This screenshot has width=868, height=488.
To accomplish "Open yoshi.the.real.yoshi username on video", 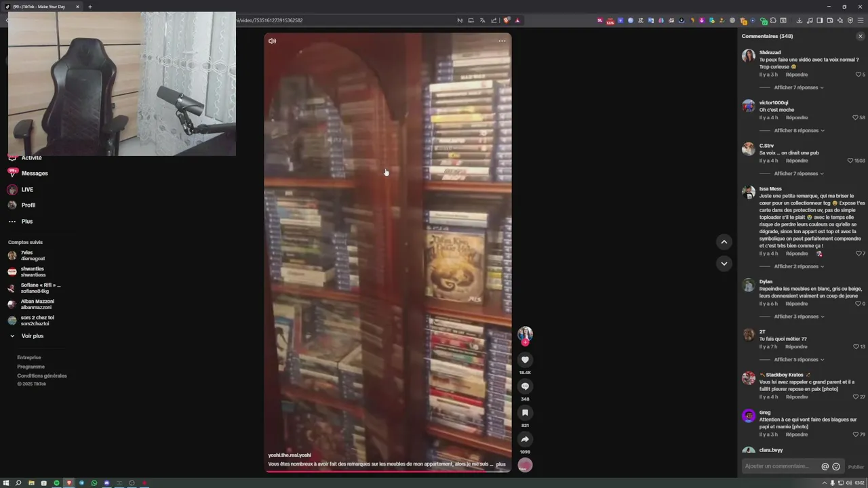I will (x=290, y=455).
